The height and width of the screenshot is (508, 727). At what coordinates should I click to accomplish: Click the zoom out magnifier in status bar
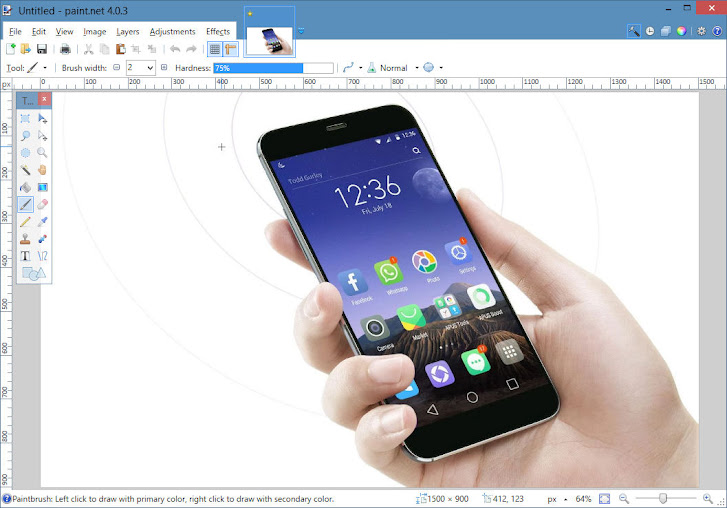624,499
